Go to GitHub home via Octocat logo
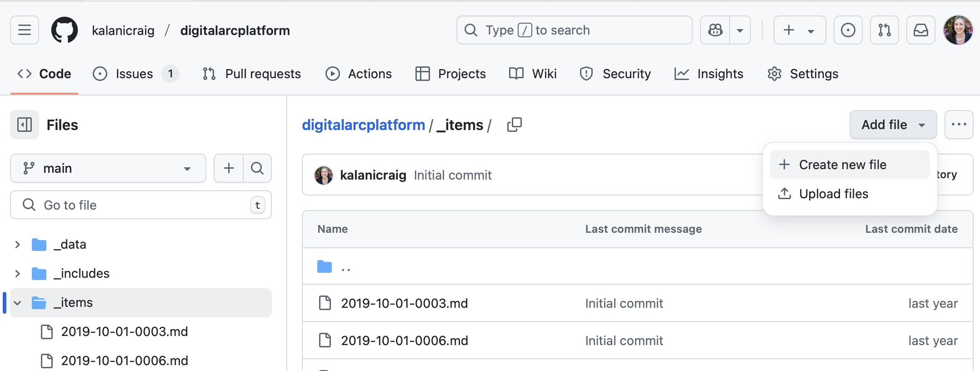The image size is (980, 371). coord(64,30)
